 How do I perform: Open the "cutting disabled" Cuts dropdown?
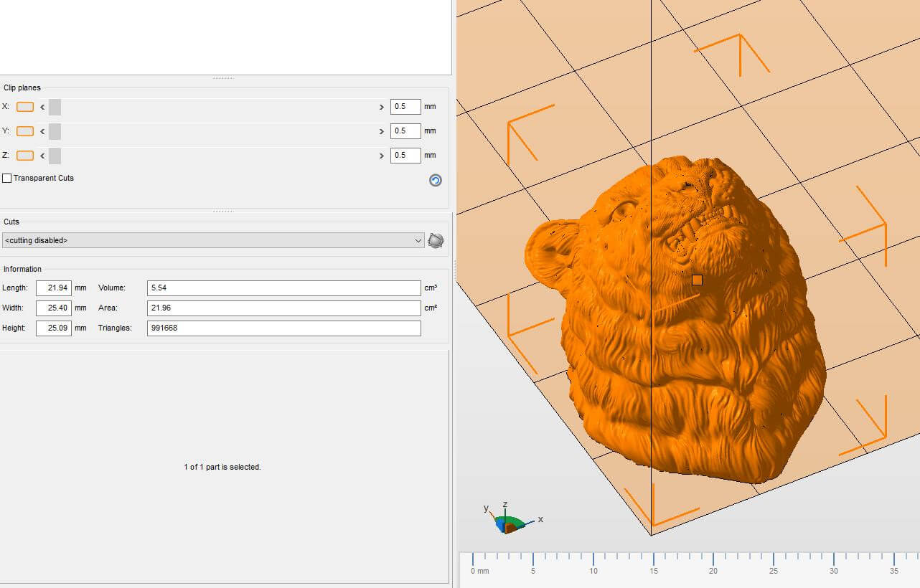(x=213, y=241)
